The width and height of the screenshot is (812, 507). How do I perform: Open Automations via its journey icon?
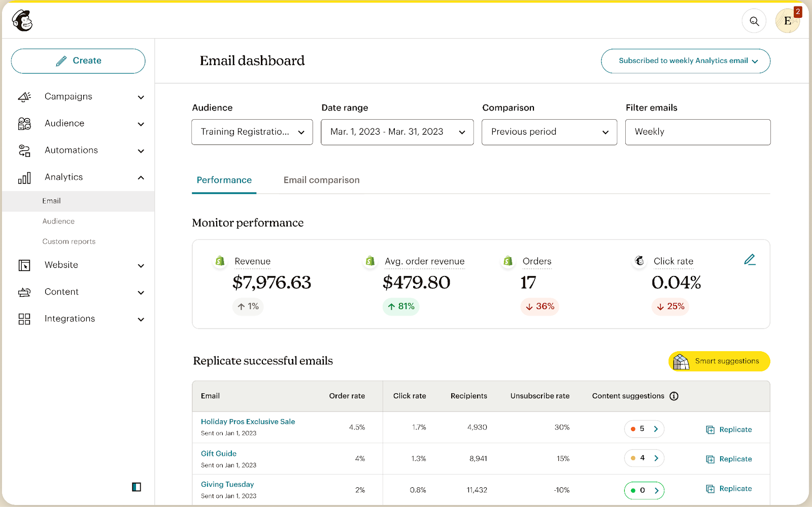(x=24, y=150)
